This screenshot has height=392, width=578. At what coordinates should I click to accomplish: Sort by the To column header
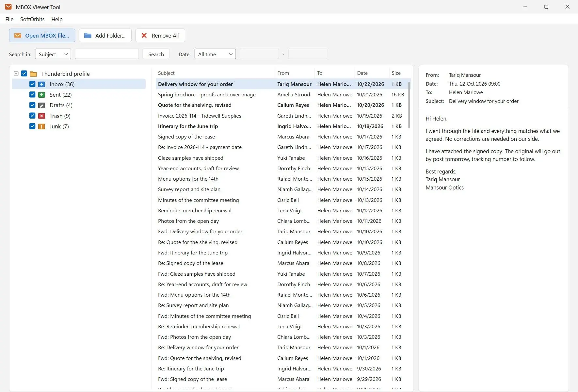[x=335, y=73]
